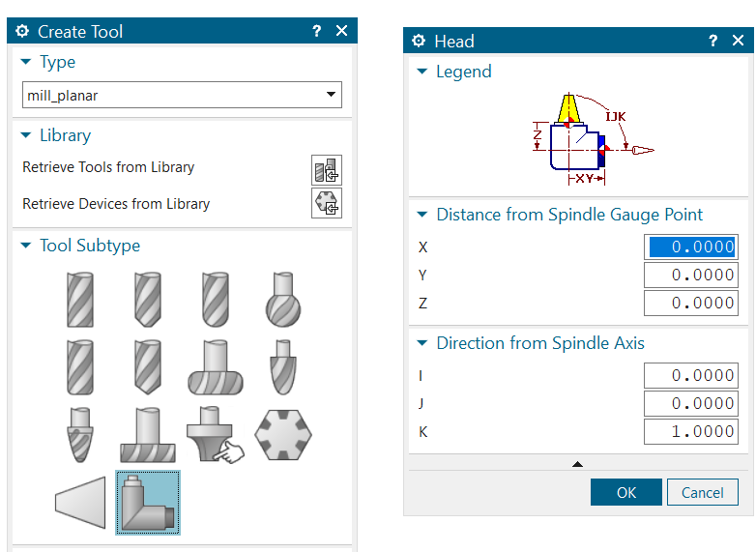Click the K direction input field
Viewport: 756px width, 552px height.
click(x=690, y=431)
